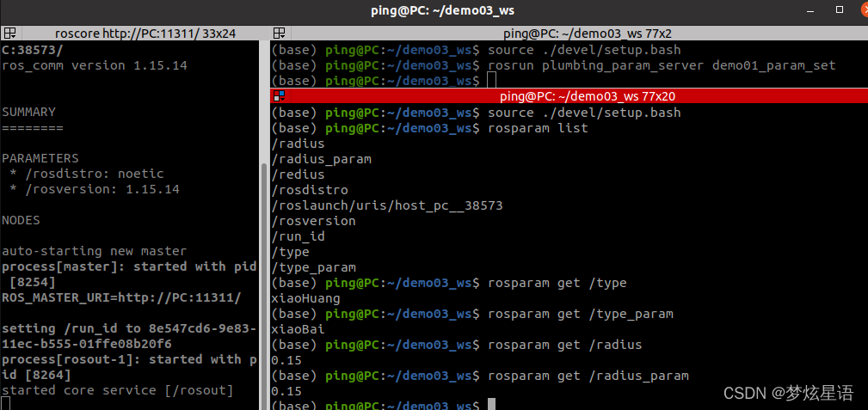Viewport: 868px width, 410px height.
Task: Click the PARAMETERS heading in roscore pane
Action: point(40,159)
